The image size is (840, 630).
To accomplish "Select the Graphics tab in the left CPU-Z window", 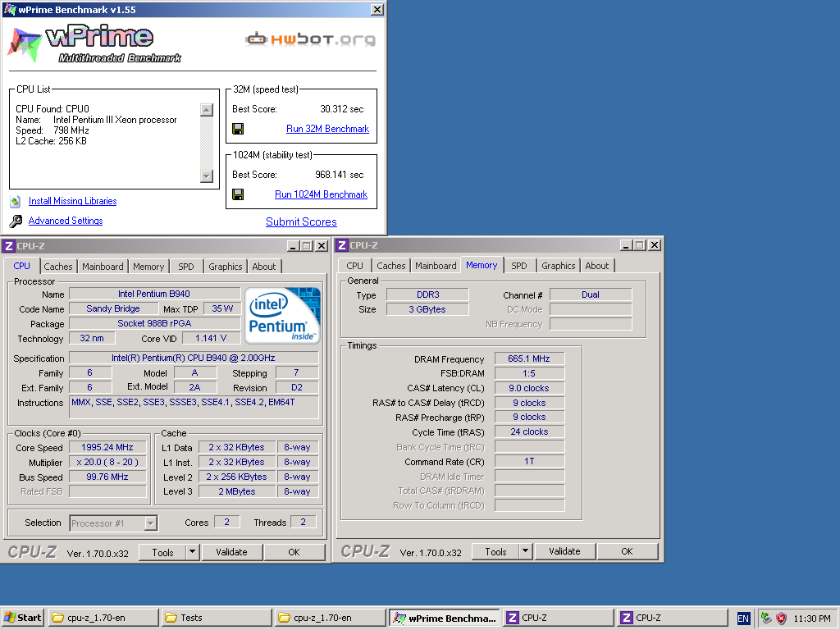I will coord(225,267).
